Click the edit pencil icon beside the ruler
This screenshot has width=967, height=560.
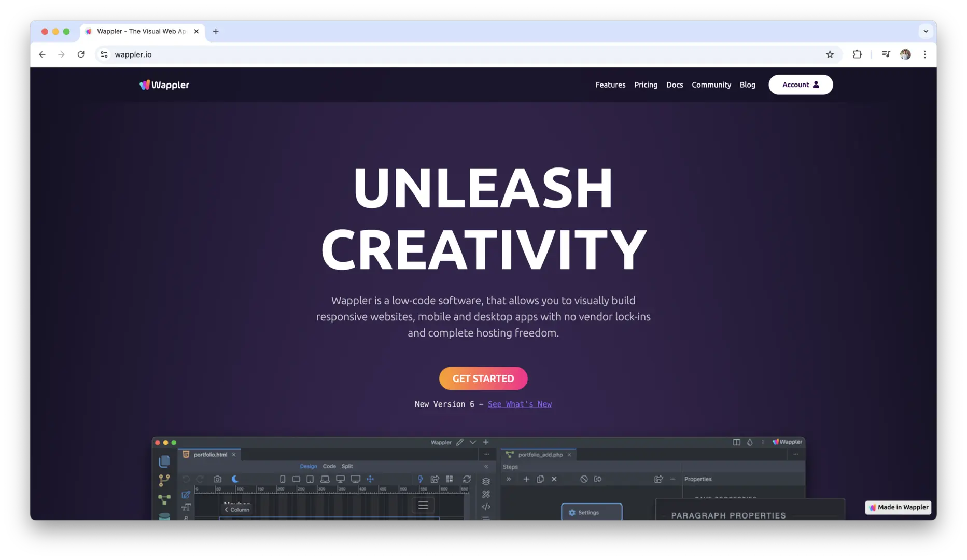(x=186, y=495)
